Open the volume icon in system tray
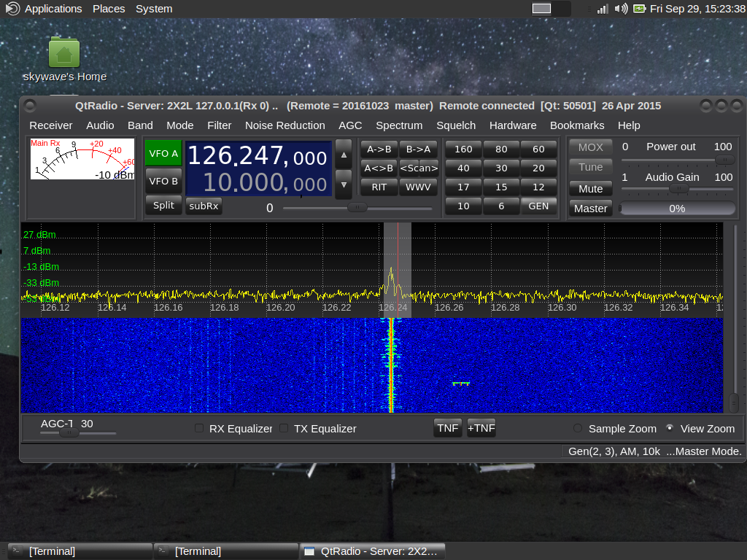 (621, 9)
